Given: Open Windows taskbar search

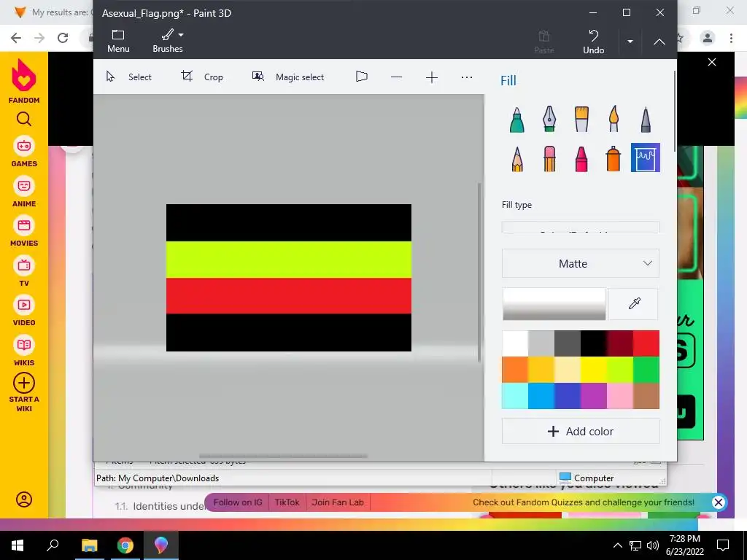Looking at the screenshot, I should [53, 545].
